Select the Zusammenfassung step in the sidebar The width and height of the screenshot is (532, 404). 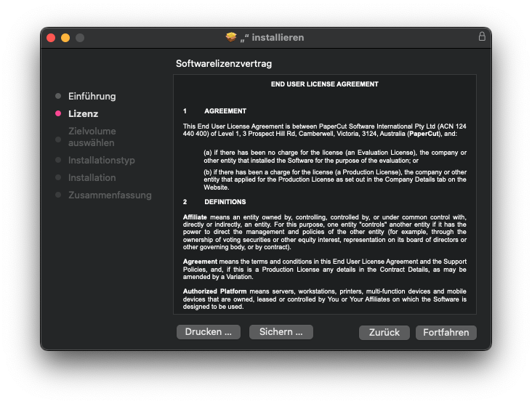pos(110,195)
